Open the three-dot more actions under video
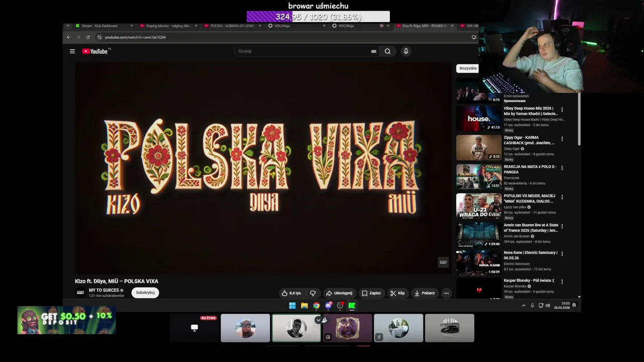This screenshot has height=362, width=644. pyautogui.click(x=446, y=293)
